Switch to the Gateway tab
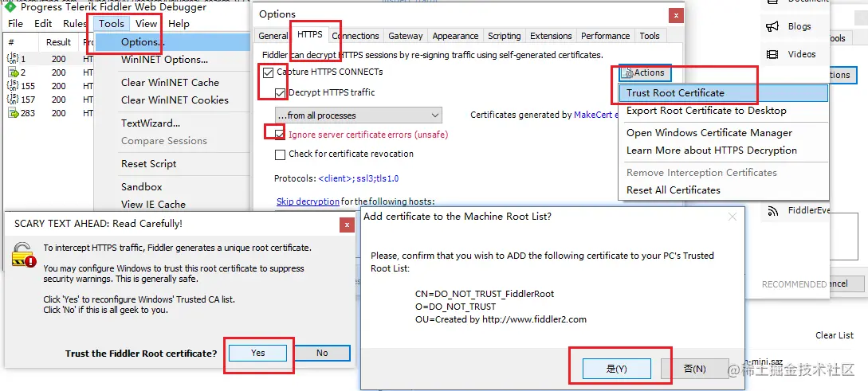This screenshot has width=868, height=391. coord(405,36)
